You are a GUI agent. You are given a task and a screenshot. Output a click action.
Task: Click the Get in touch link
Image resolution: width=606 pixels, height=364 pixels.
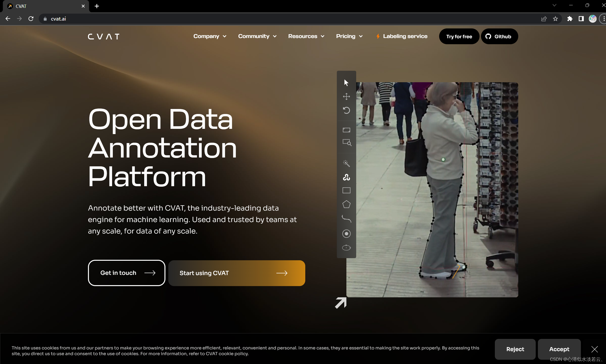tap(126, 273)
